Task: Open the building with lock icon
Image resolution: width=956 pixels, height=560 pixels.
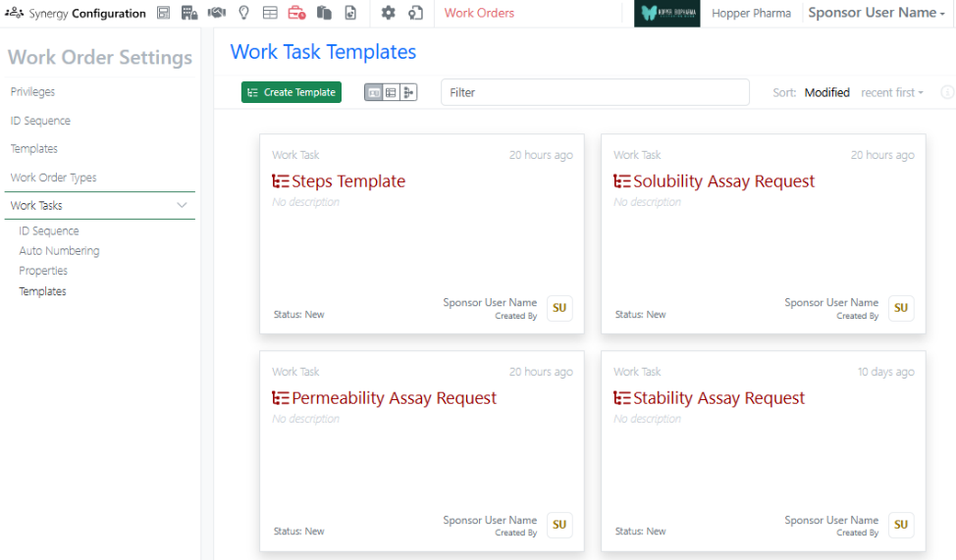Action: 189,13
